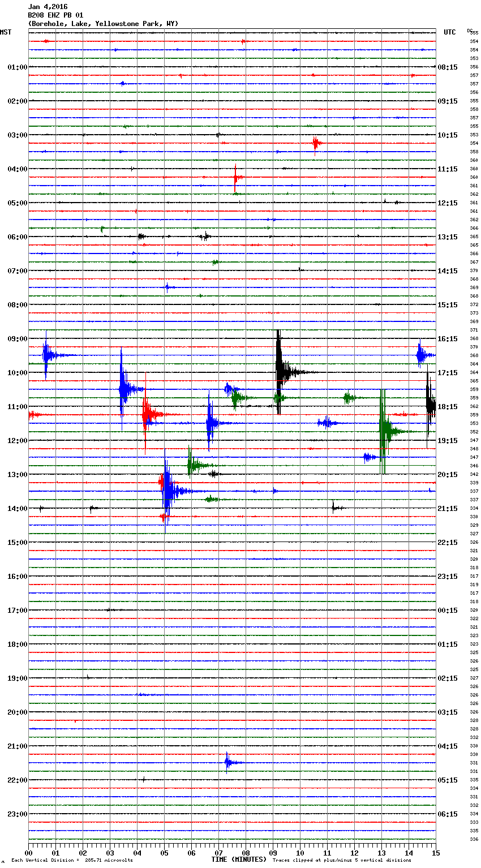Image resolution: width=481 pixels, height=868 pixels.
Task: Click the 15:15 UTC time label
Action: pyautogui.click(x=448, y=305)
